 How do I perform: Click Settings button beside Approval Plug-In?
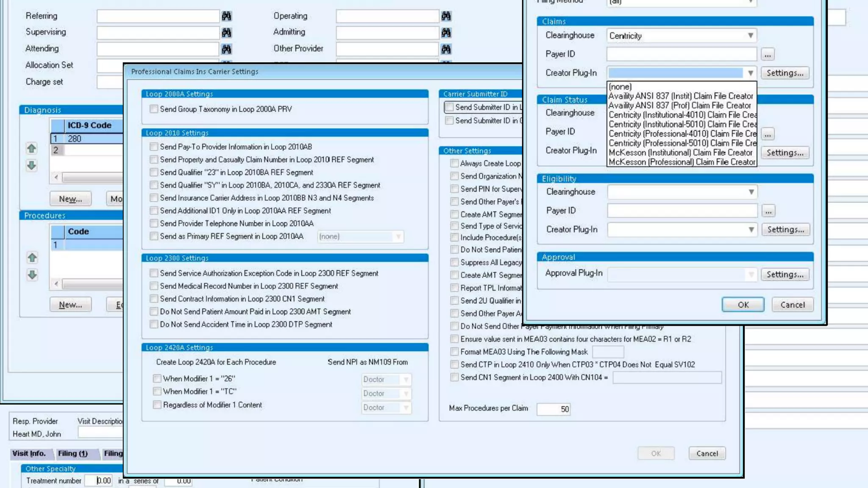tap(785, 274)
